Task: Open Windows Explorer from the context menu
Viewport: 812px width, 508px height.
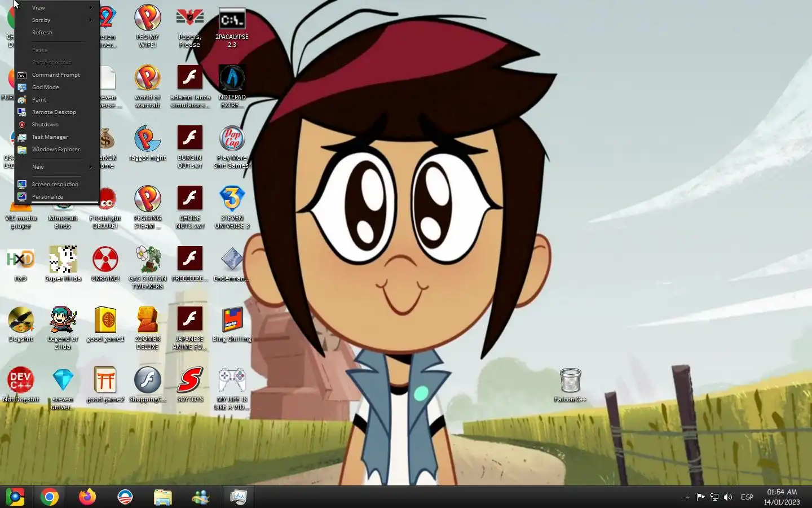Action: [x=56, y=149]
